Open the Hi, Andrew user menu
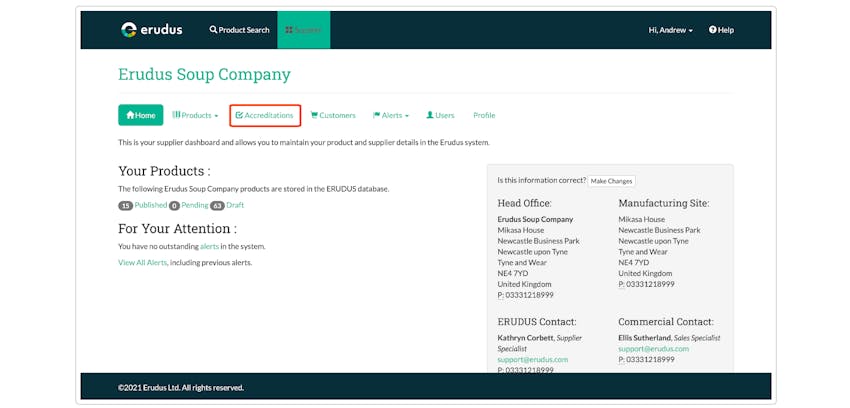 click(x=671, y=30)
